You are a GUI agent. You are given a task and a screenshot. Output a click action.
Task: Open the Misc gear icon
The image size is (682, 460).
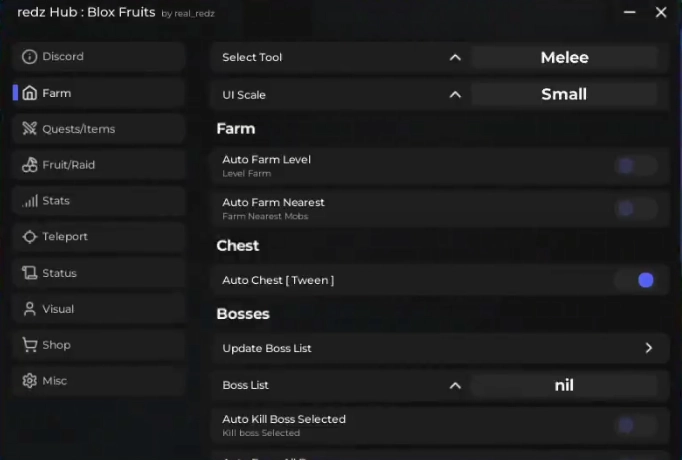click(29, 381)
